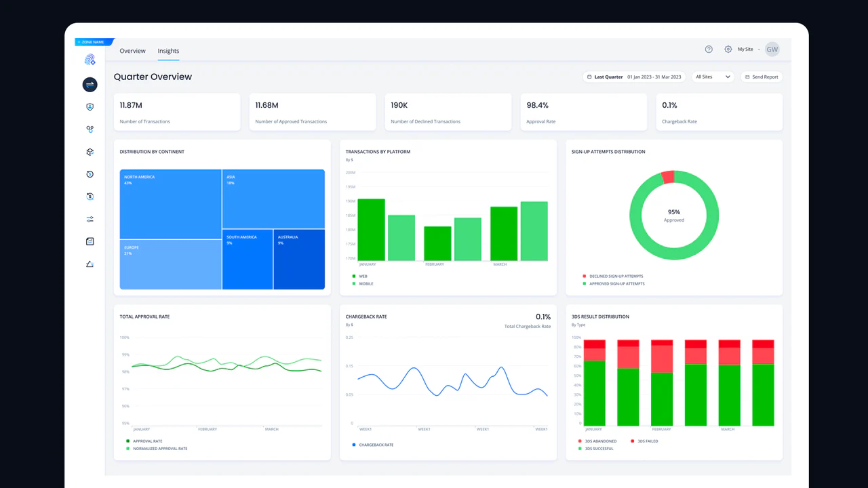Click the Total Approval Rate title
The image size is (868, 488).
click(144, 317)
